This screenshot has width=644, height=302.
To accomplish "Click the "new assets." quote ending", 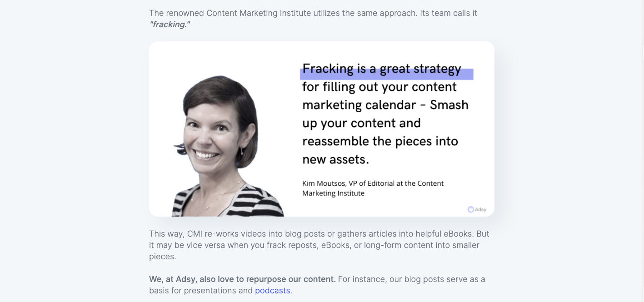I will click(x=336, y=159).
